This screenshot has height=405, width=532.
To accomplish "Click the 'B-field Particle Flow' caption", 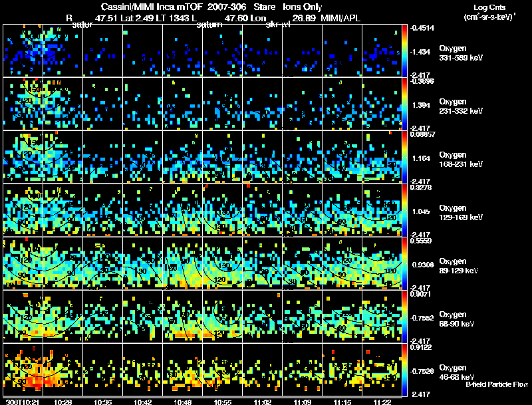I will [497, 384].
